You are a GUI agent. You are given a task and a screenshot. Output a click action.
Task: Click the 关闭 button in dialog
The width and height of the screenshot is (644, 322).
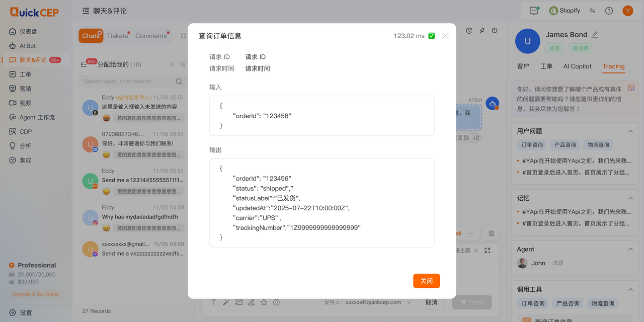point(427,281)
